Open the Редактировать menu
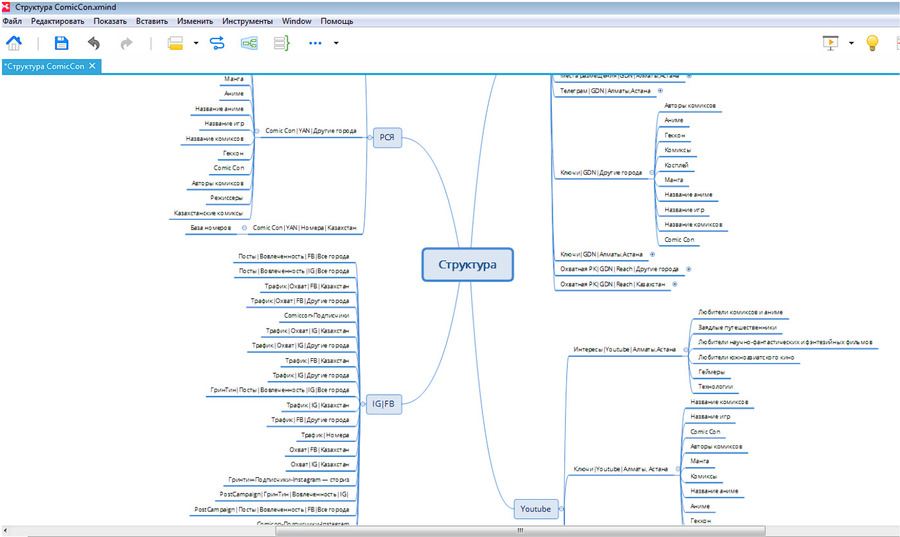The width and height of the screenshot is (900, 537). click(57, 21)
